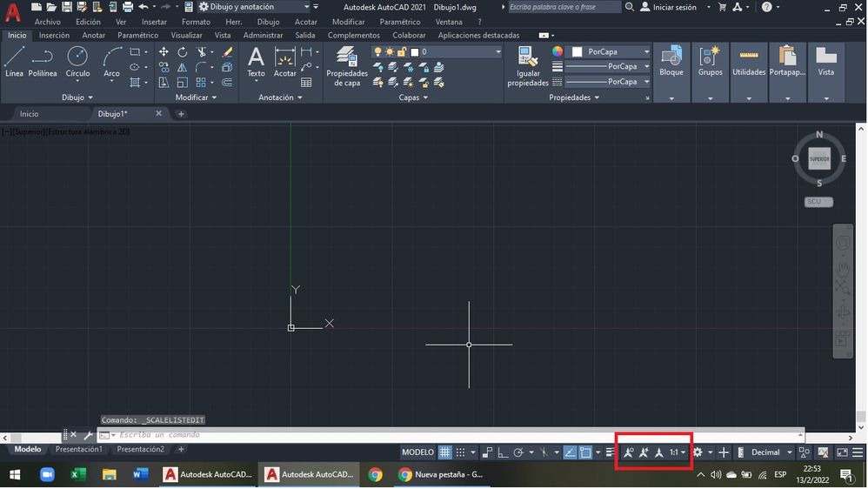The height and width of the screenshot is (489, 868).
Task: Click the Hatch tool icon
Action: (135, 83)
